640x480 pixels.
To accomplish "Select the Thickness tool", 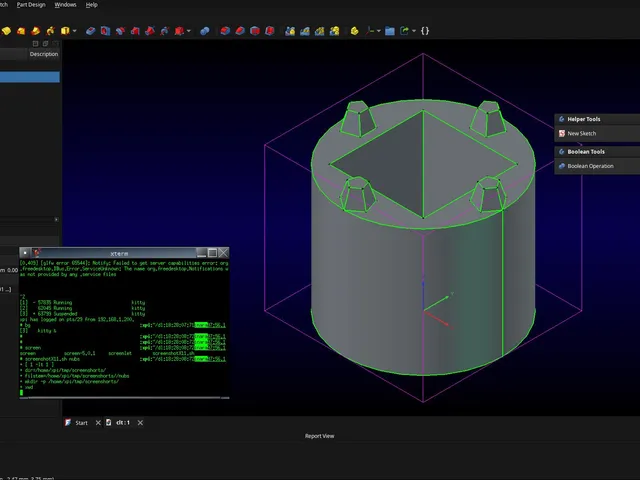I will pyautogui.click(x=269, y=31).
